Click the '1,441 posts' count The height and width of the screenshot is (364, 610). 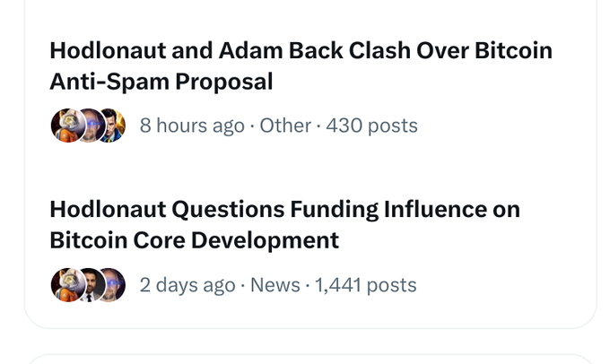pos(365,285)
